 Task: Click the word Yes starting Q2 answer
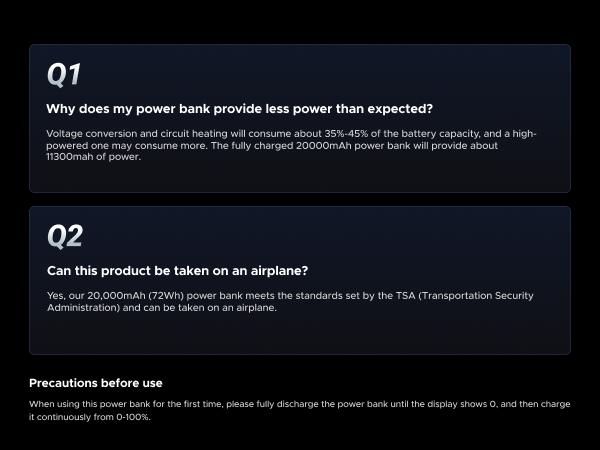pyautogui.click(x=54, y=296)
